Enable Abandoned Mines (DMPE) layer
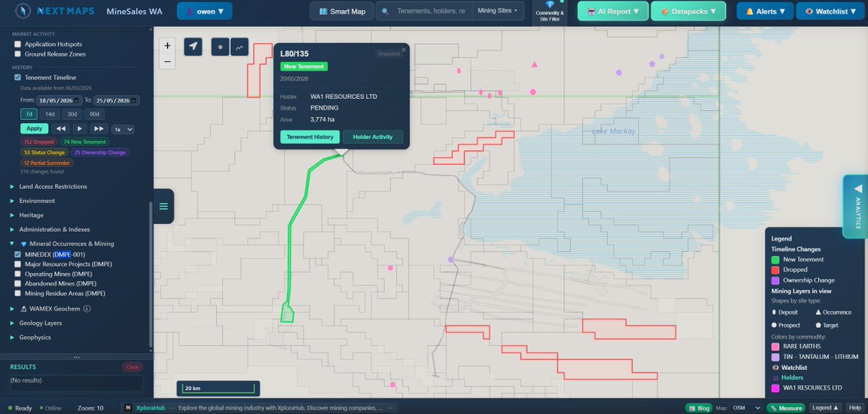Image resolution: width=868 pixels, height=414 pixels. point(18,284)
